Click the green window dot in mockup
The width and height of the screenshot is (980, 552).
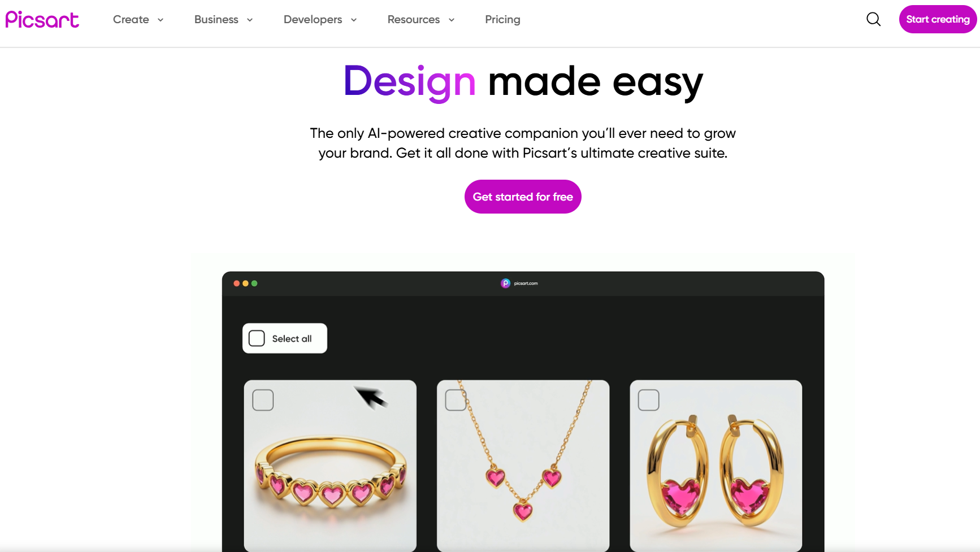click(x=254, y=284)
